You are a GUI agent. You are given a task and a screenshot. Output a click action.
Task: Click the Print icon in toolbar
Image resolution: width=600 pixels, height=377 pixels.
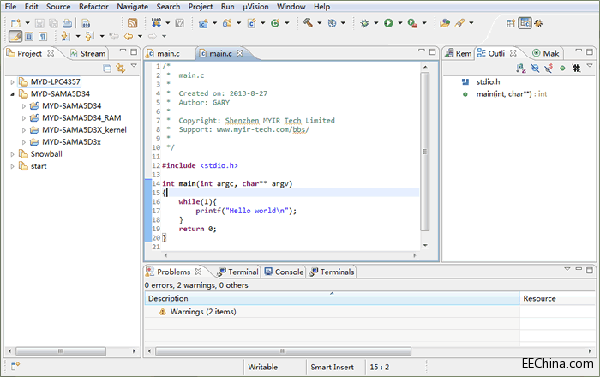pyautogui.click(x=67, y=23)
